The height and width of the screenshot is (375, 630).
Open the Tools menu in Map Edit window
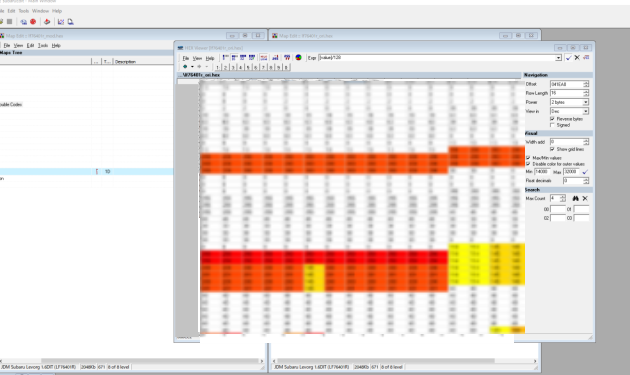click(43, 45)
